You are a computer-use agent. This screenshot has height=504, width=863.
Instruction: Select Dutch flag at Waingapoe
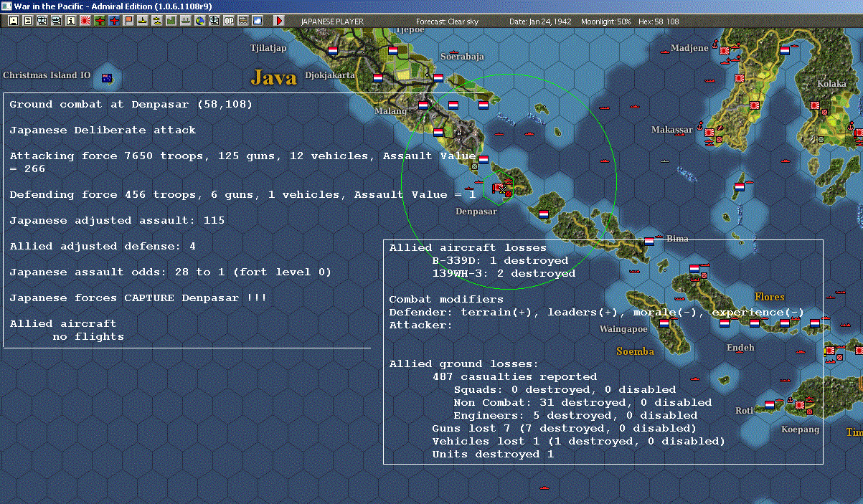coord(664,323)
